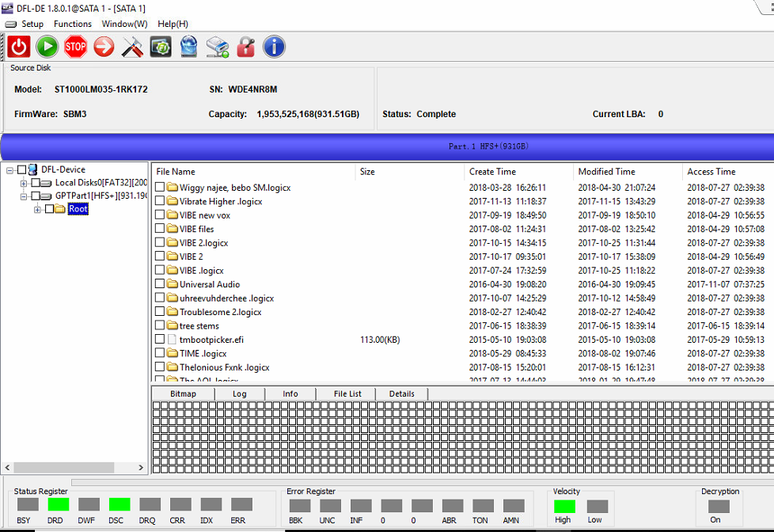Click the red STOP sign icon
The height and width of the screenshot is (532, 774).
[x=75, y=47]
